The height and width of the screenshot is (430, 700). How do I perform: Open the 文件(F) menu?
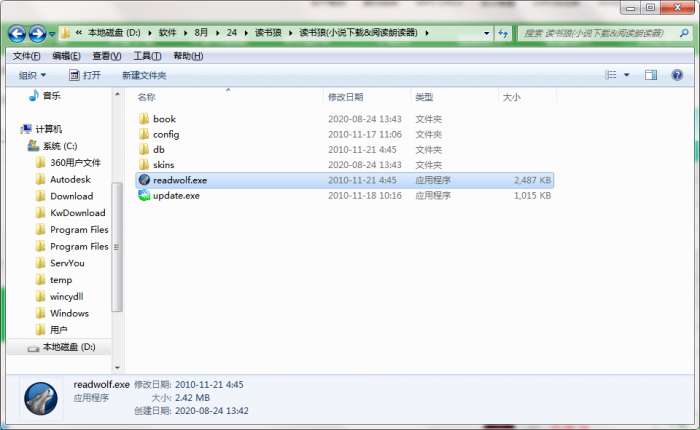(26, 56)
